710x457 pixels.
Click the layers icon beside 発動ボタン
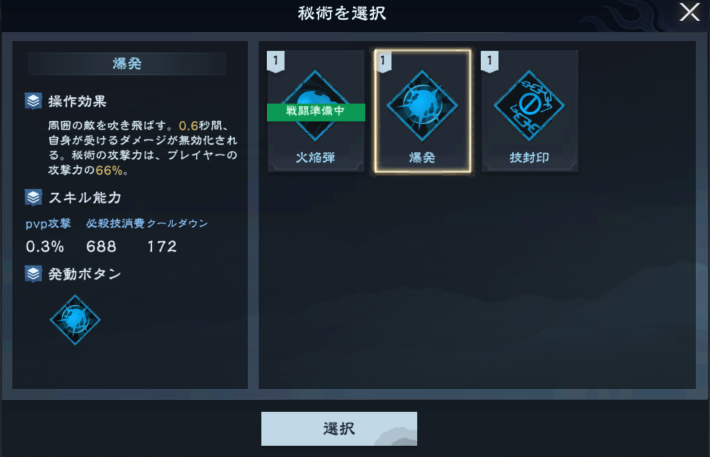click(33, 274)
